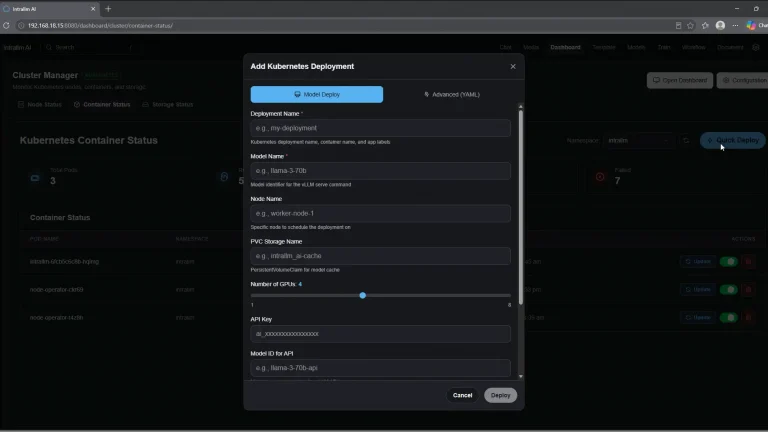Click the Failed pods alert icon
This screenshot has height=432, width=768.
coord(600,177)
